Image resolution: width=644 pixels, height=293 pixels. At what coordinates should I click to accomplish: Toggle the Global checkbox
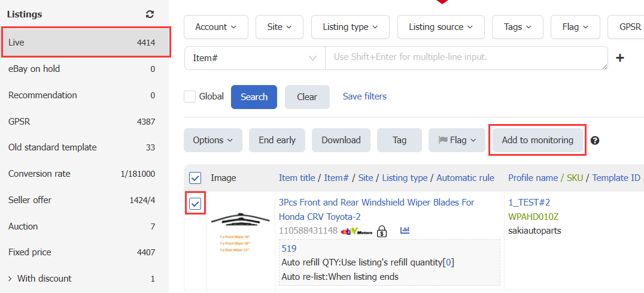(x=190, y=96)
